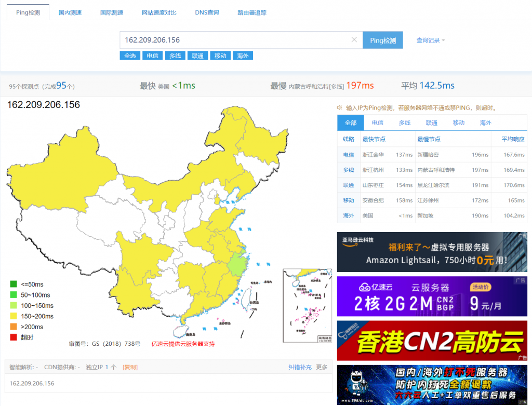Toggle the 电信 line filter under search
Image resolution: width=532 pixels, height=406 pixels.
click(152, 56)
